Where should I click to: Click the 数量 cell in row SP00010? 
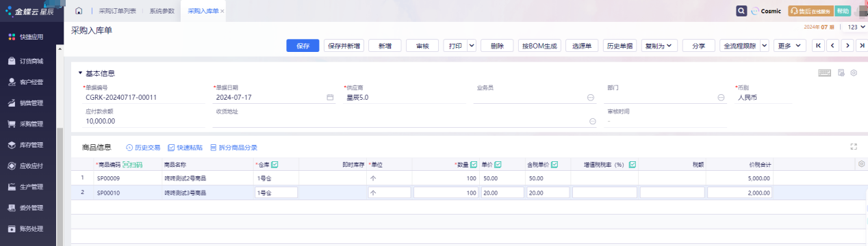click(x=446, y=193)
